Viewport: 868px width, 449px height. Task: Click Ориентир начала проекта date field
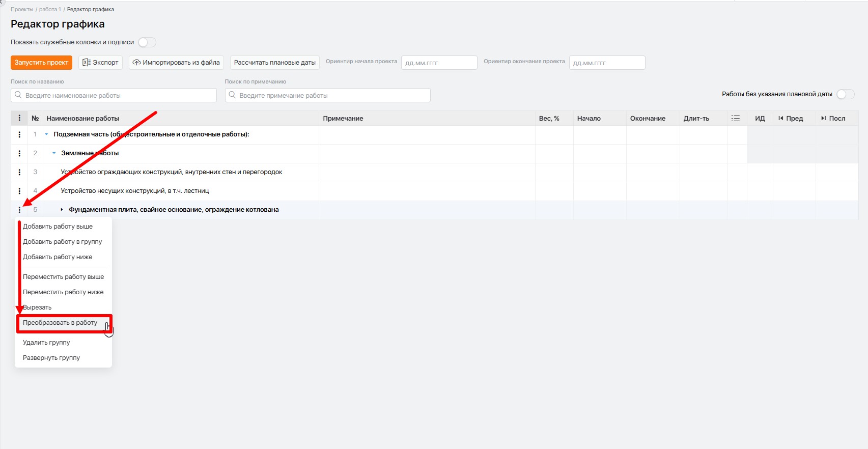click(439, 63)
